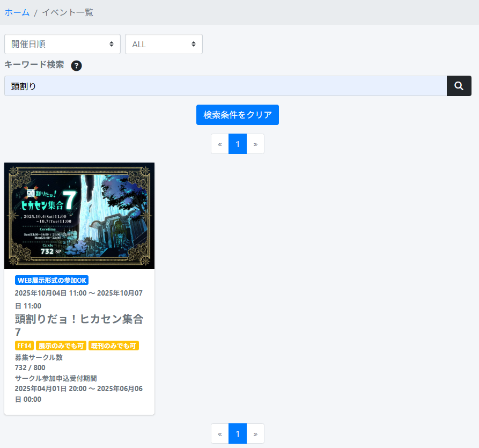479x448 pixels.
Task: Go to next page in top pagination
Action: [255, 144]
